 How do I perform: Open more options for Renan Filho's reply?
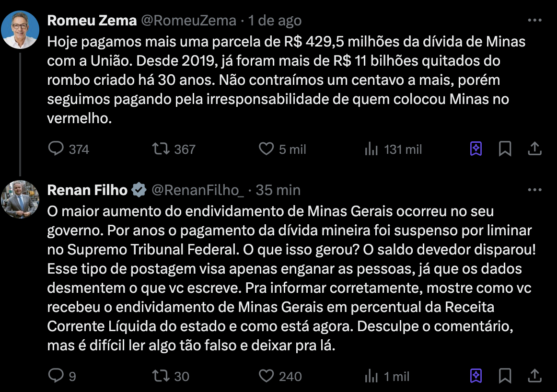pos(534,190)
